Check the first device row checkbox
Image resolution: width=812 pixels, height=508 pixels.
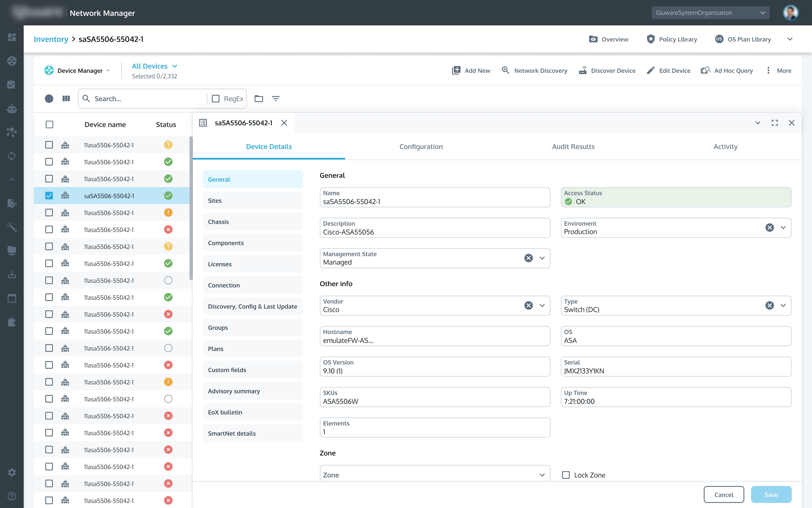[49, 145]
